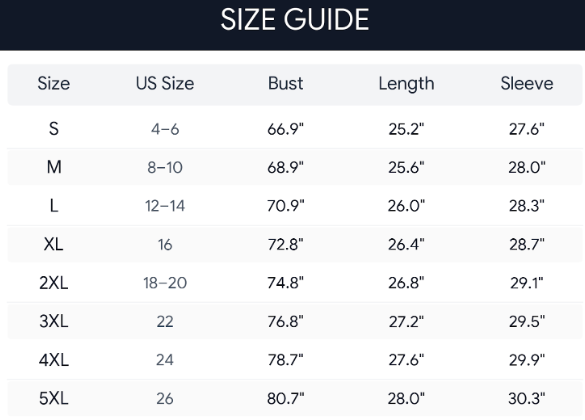Click the US size 12–14 cell
Viewport: 585px width, 420px height.
(165, 206)
